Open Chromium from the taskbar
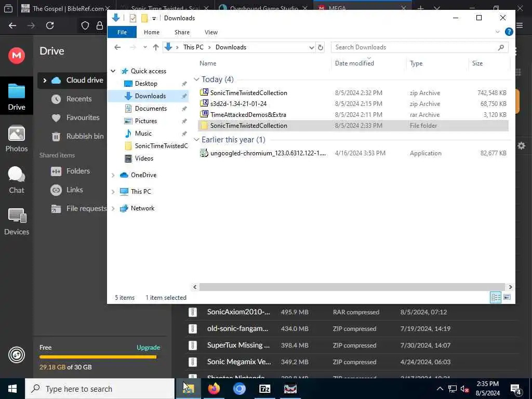Screen dimensions: 532x399 (x=239, y=389)
